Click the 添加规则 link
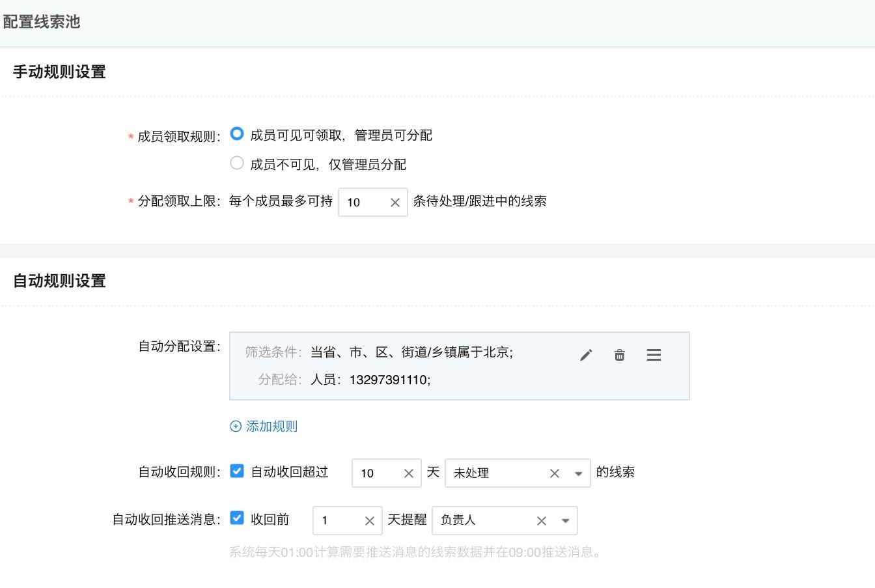This screenshot has height=588, width=875. click(270, 426)
